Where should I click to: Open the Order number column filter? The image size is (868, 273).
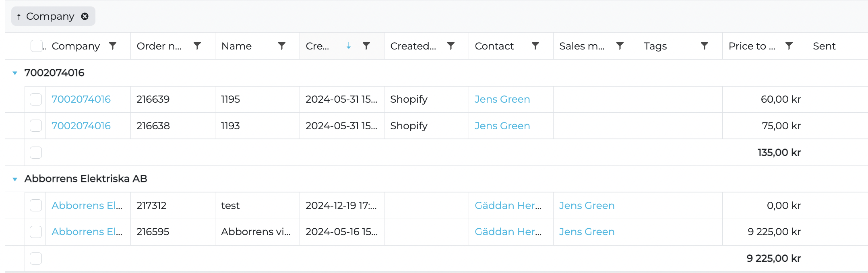pos(197,46)
